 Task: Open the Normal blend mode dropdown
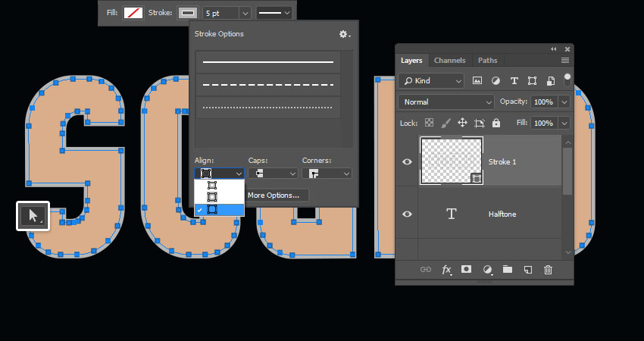tap(446, 102)
